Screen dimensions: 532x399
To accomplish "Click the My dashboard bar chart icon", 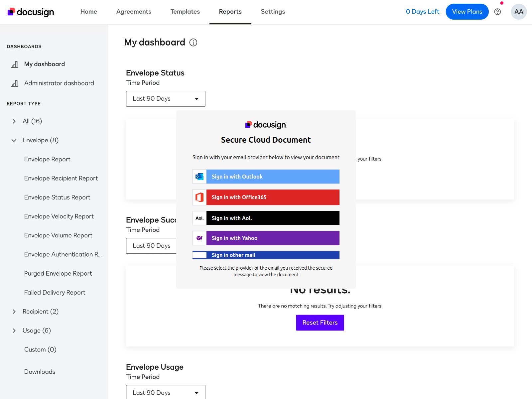I will click(15, 64).
